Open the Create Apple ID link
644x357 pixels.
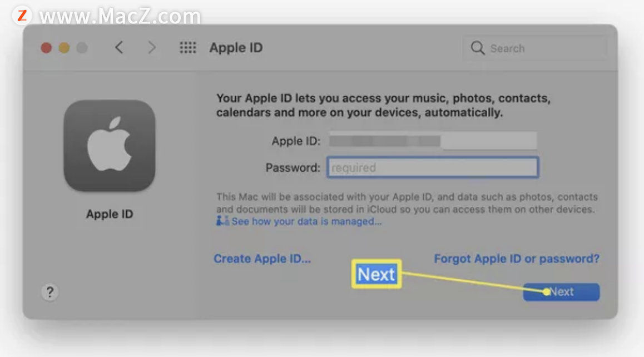pyautogui.click(x=262, y=259)
